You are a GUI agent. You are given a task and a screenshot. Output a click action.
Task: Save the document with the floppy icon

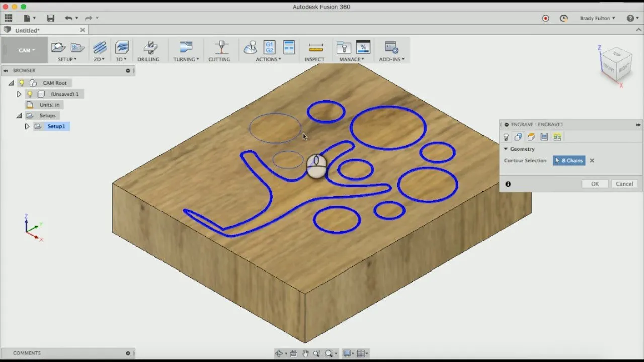(50, 18)
